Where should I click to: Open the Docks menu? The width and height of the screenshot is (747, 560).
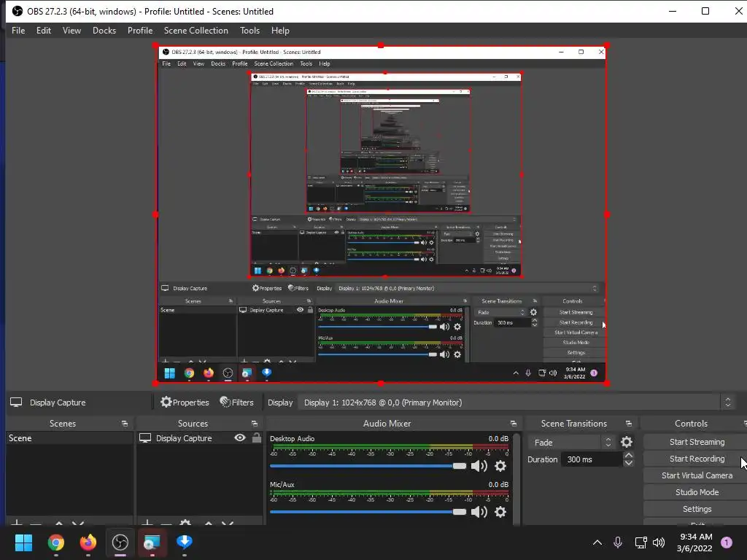pos(104,31)
